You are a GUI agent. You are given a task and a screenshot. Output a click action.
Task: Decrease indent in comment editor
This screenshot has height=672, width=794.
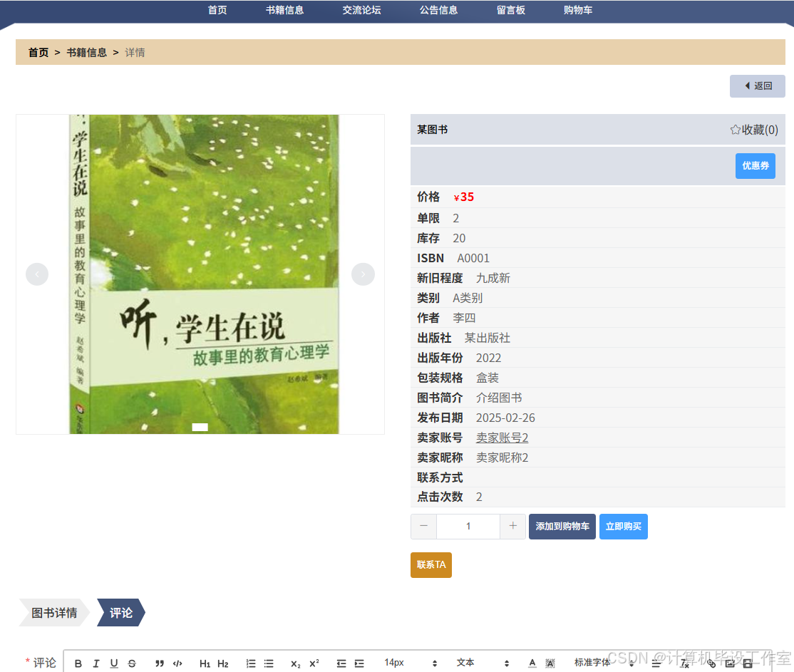coord(341,663)
